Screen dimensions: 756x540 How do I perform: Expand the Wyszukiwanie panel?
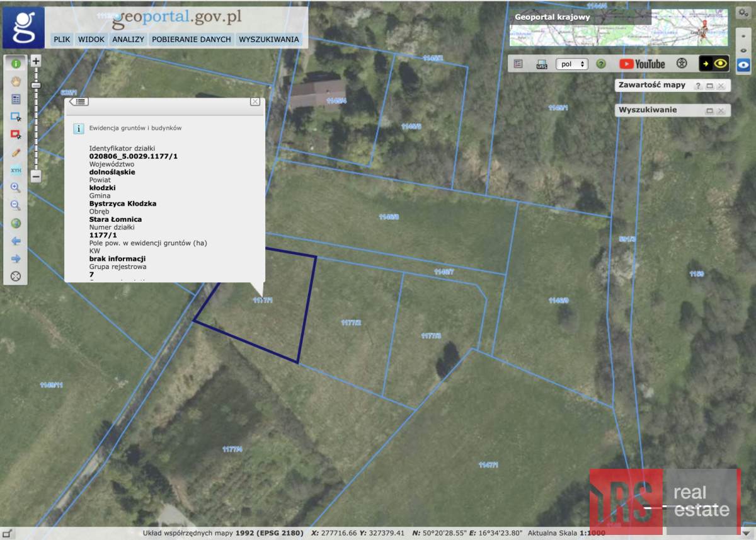click(709, 111)
